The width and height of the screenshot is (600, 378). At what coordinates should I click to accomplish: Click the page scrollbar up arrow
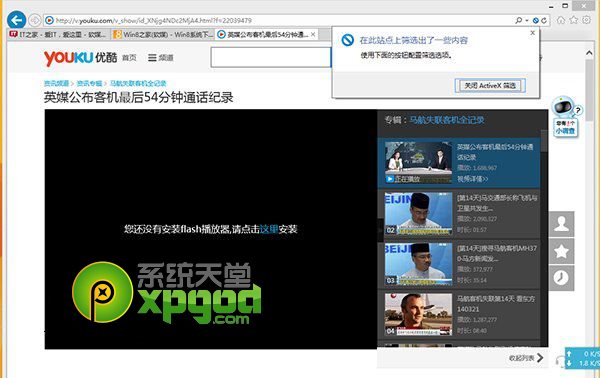tap(589, 53)
